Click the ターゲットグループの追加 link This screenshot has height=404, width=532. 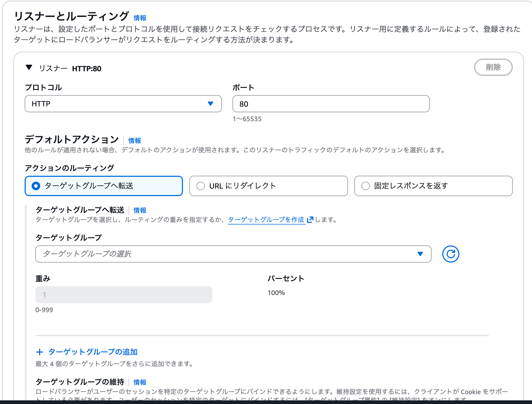(93, 352)
